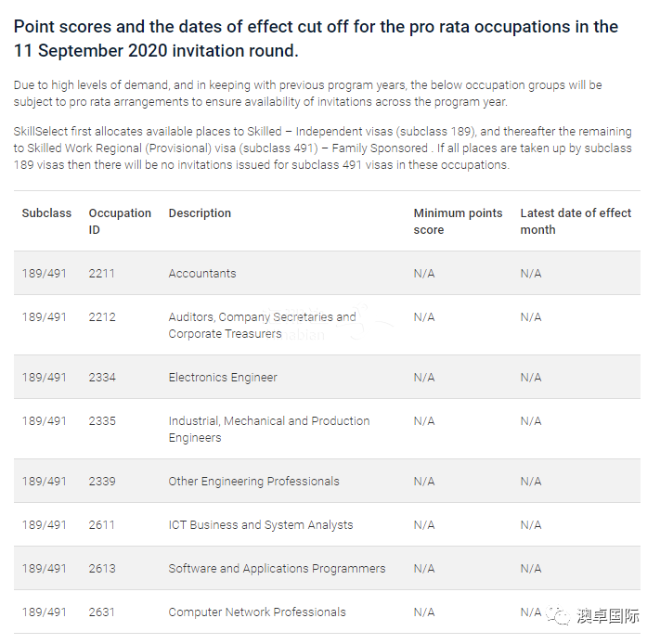Select the Accountants table row
Image resolution: width=660 pixels, height=644 pixels.
[327, 274]
